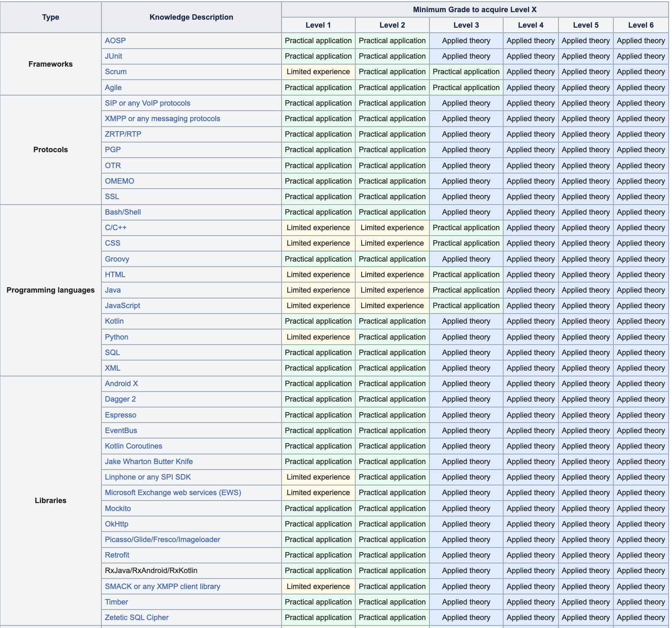
Task: Open the Picasso/Glide/Fresco/Imageloader link
Action: (163, 540)
